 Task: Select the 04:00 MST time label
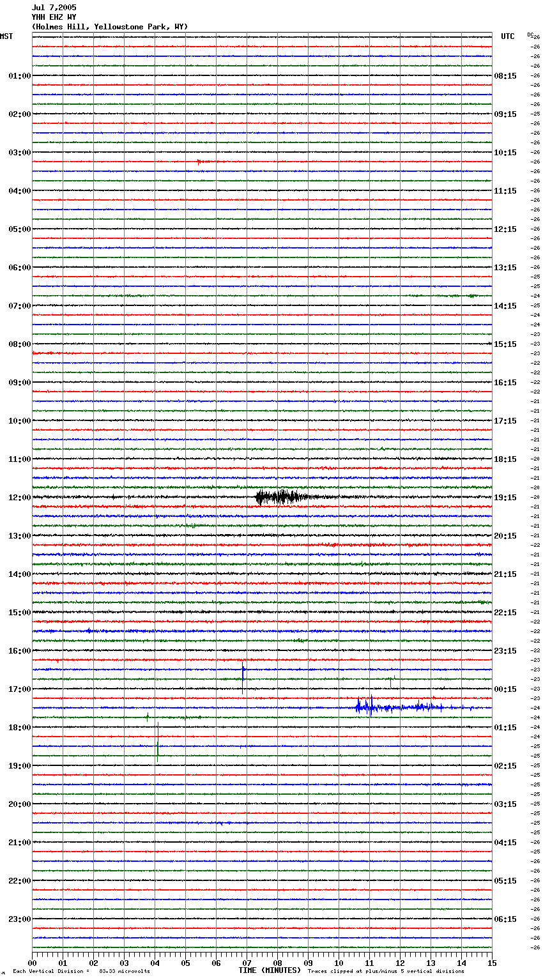click(20, 191)
